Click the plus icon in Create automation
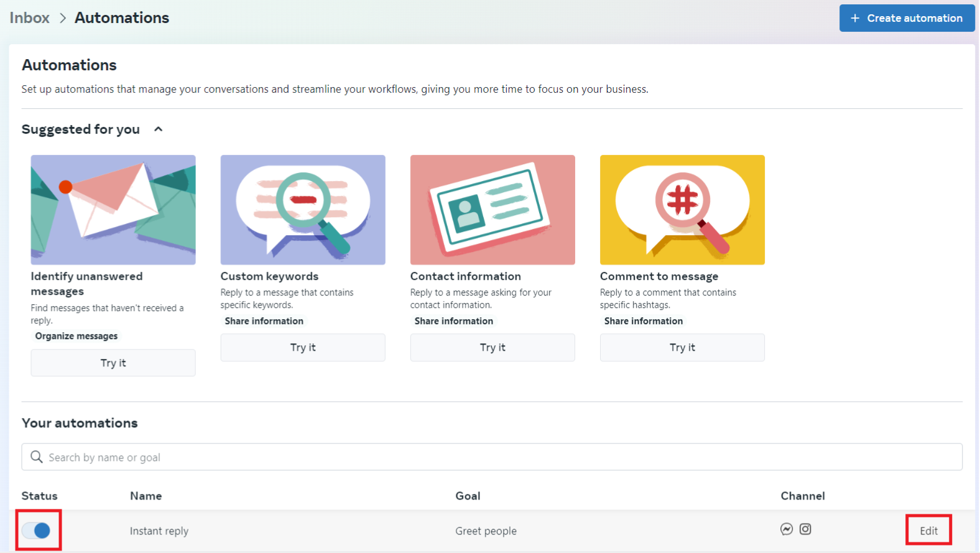Screen dimensions: 980x553 coord(855,18)
